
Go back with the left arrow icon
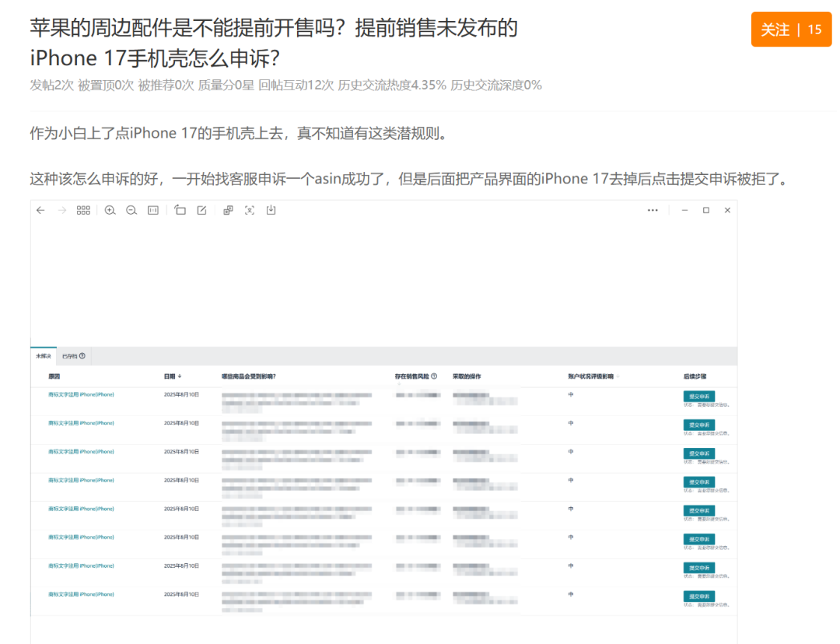tap(40, 211)
